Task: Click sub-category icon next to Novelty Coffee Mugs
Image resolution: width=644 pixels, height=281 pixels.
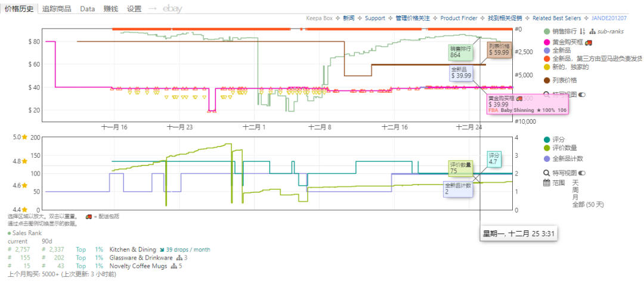Action: (174, 266)
